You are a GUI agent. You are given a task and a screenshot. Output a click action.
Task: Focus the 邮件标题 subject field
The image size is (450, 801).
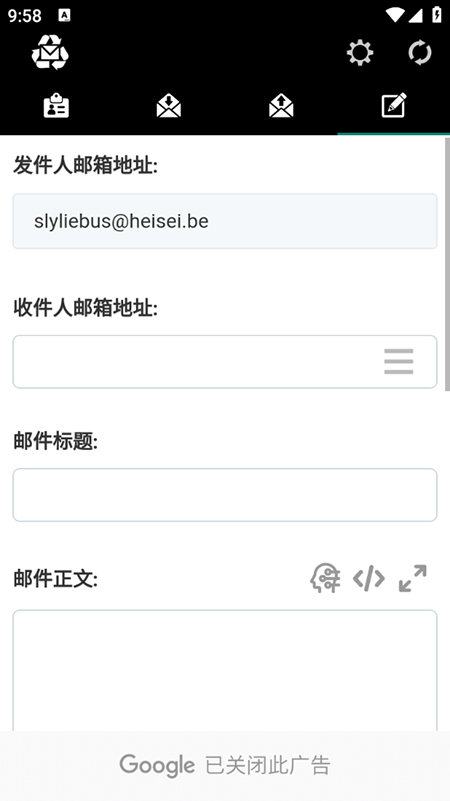pos(225,495)
